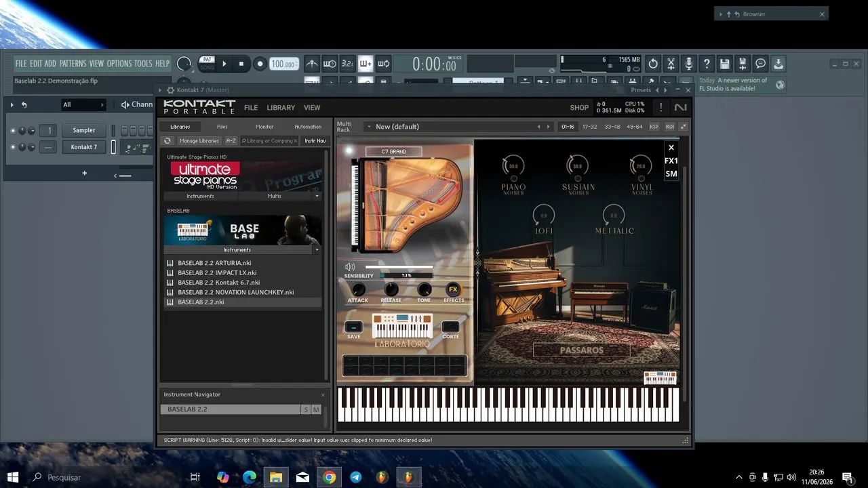
Task: Open FL Studio TOOLS menu
Action: pos(143,64)
